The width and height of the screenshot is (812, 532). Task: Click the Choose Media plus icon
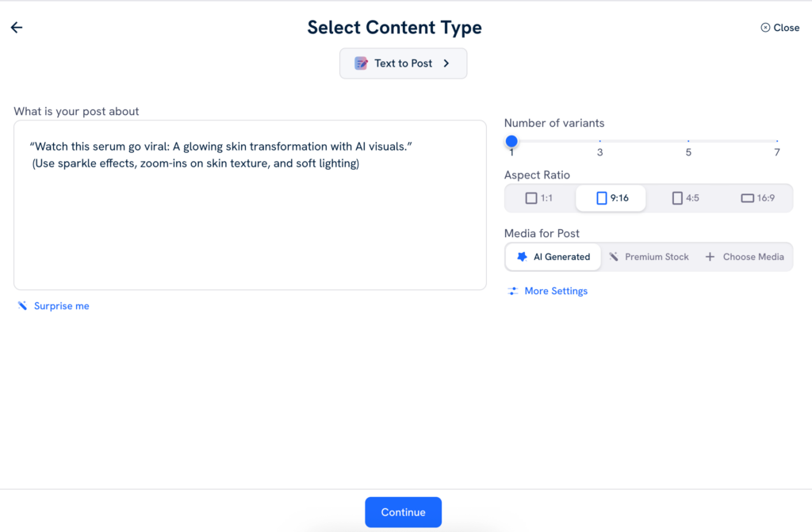tap(710, 257)
